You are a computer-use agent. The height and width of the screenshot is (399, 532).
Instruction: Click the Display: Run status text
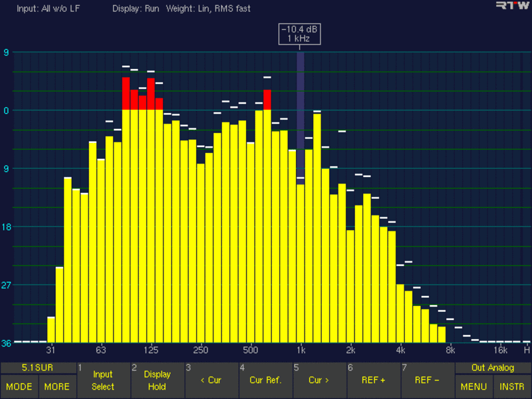click(x=136, y=9)
